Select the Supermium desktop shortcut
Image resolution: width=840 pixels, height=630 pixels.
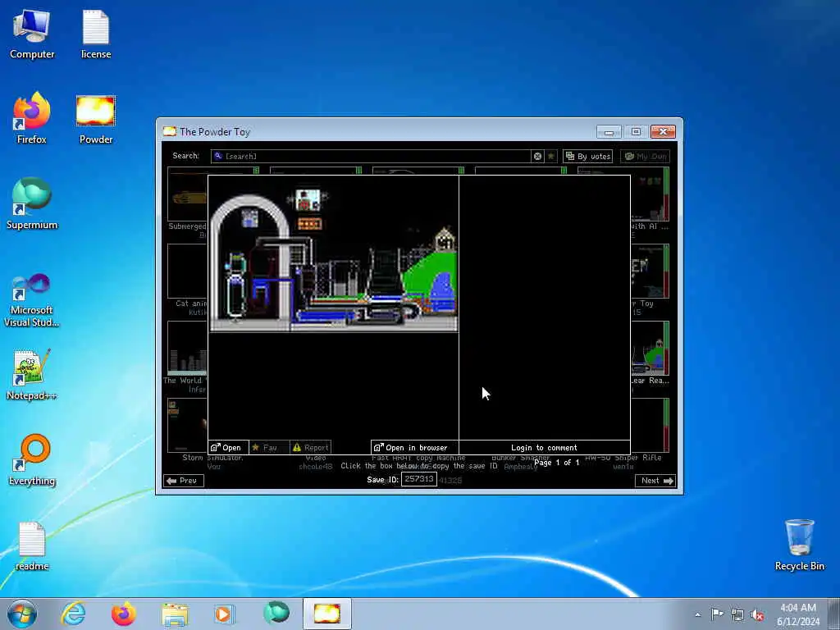32,204
